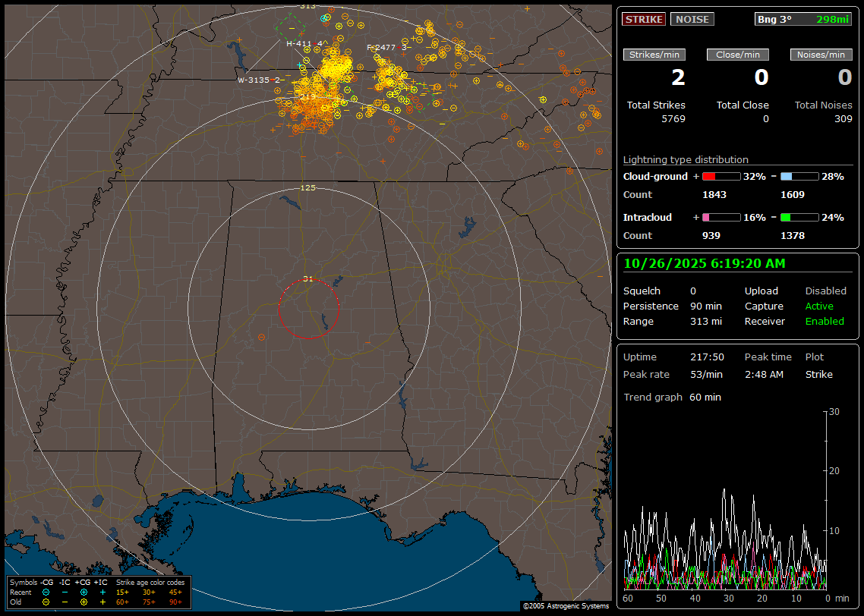The height and width of the screenshot is (616, 864).
Task: Click the red dashed circle at map center
Action: (308, 309)
